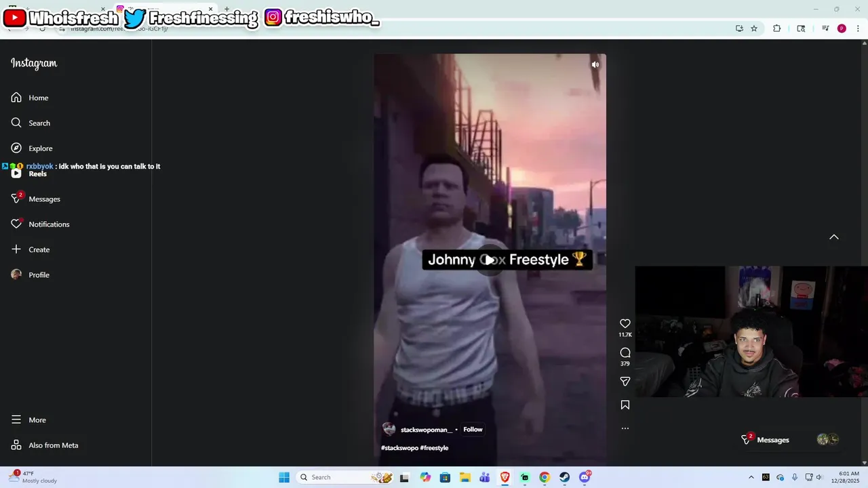
Task: Click the taskbar Search box
Action: coord(346,477)
